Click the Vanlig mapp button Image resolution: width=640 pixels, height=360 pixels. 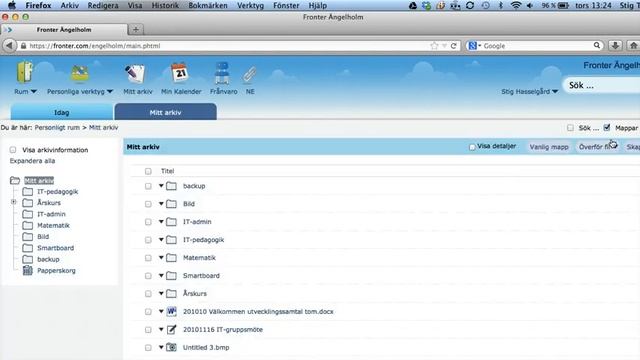point(549,147)
